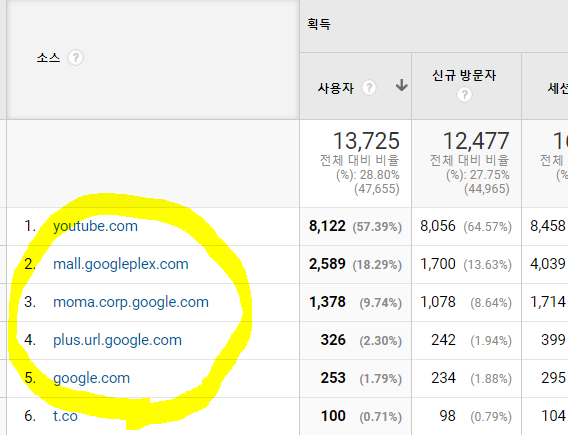The image size is (568, 435).
Task: Select moma.corp.google.com new visitors 1,078
Action: (438, 302)
